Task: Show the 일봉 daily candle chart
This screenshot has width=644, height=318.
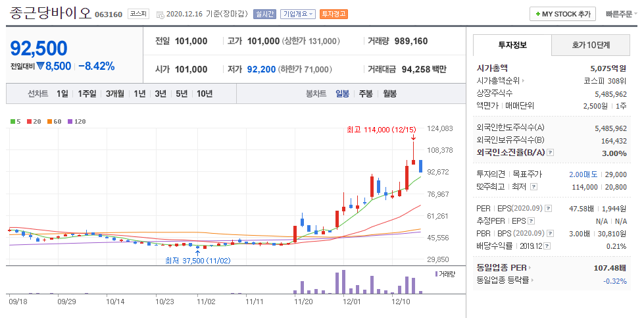Action: 343,93
